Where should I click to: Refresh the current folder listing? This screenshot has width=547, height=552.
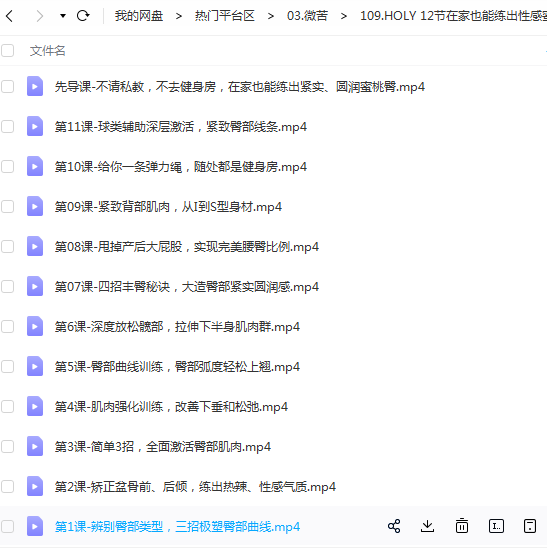pos(83,16)
